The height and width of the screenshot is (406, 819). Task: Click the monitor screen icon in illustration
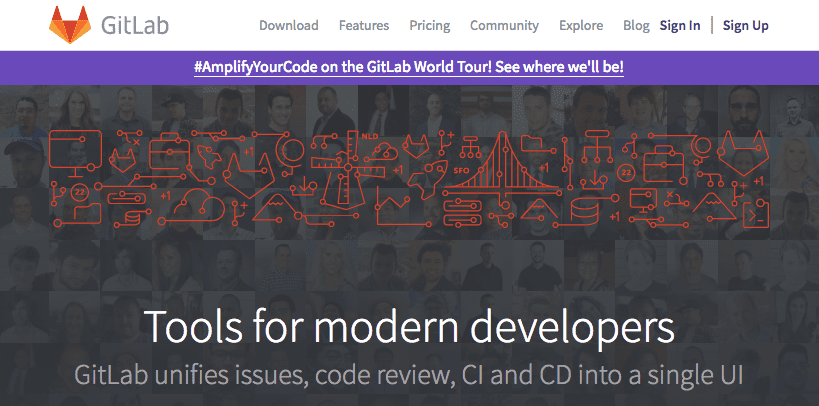coord(75,153)
